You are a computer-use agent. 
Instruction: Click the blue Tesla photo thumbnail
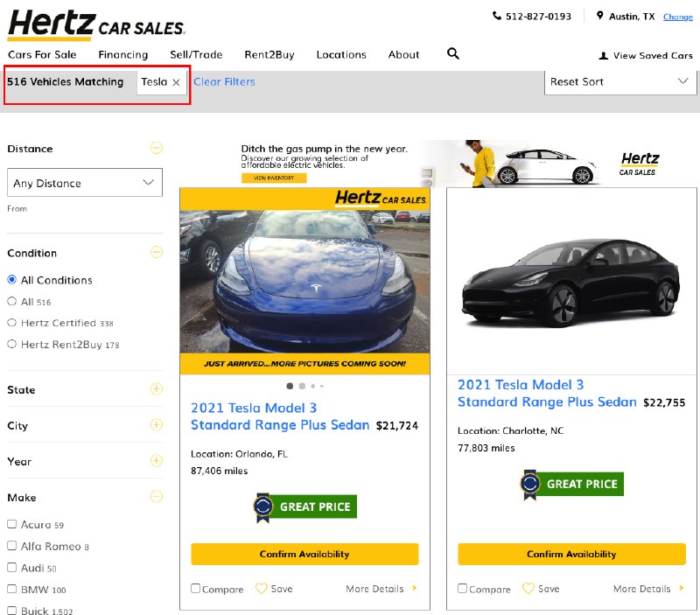pos(304,281)
